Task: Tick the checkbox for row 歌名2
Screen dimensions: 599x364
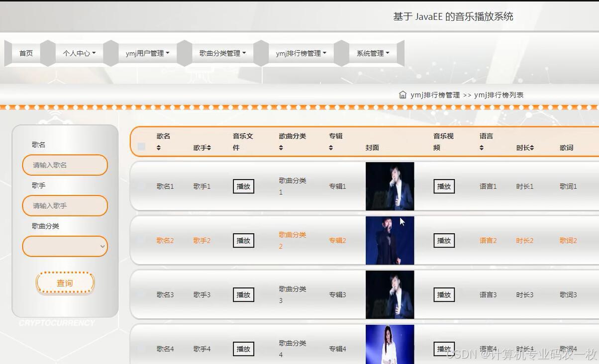Action: point(141,240)
